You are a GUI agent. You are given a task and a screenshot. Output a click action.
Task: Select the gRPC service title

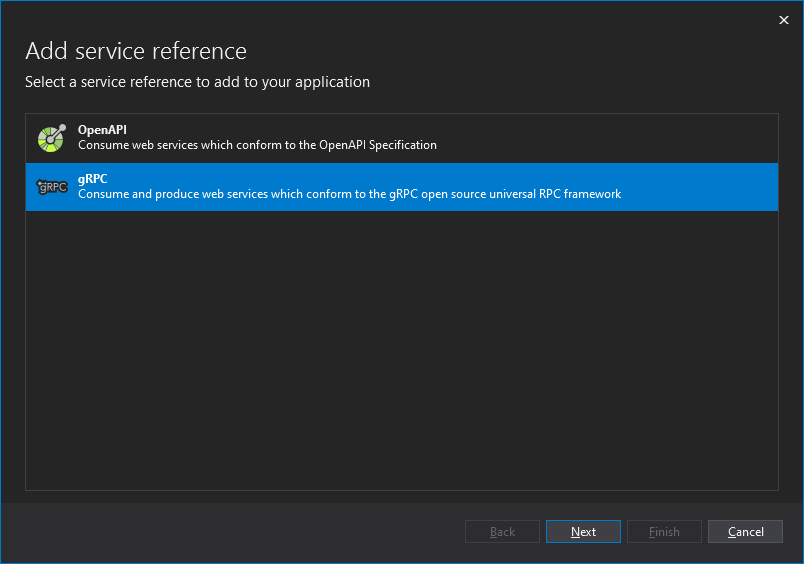coord(92,178)
